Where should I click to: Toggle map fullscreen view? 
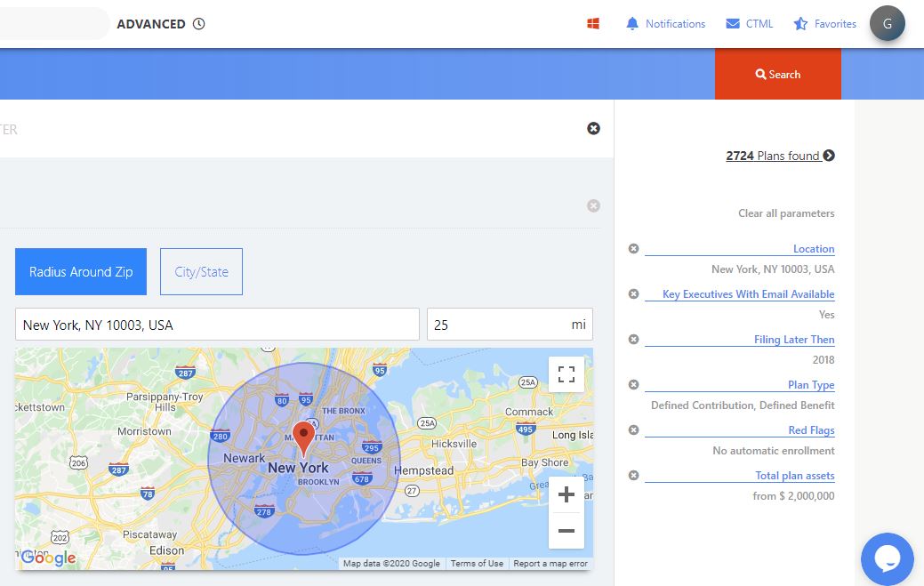pos(566,374)
